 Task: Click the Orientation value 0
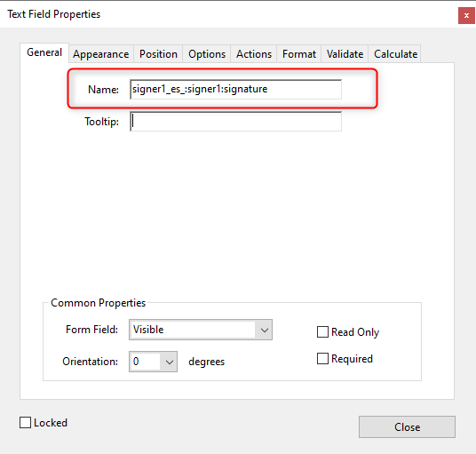coord(136,362)
